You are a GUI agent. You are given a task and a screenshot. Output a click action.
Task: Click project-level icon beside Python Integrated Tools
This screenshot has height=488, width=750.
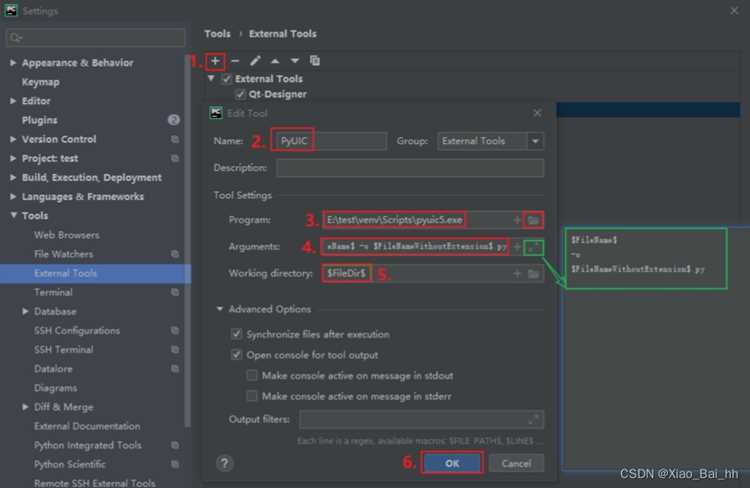pyautogui.click(x=175, y=445)
